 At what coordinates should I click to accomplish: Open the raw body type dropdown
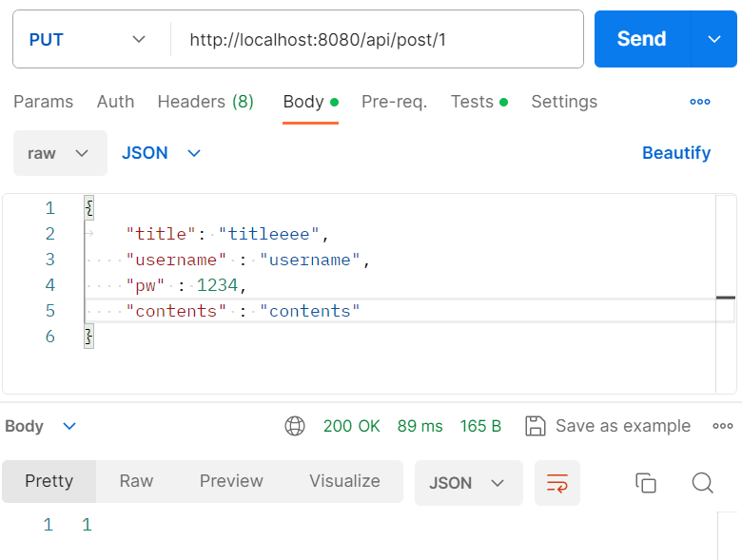pyautogui.click(x=60, y=153)
